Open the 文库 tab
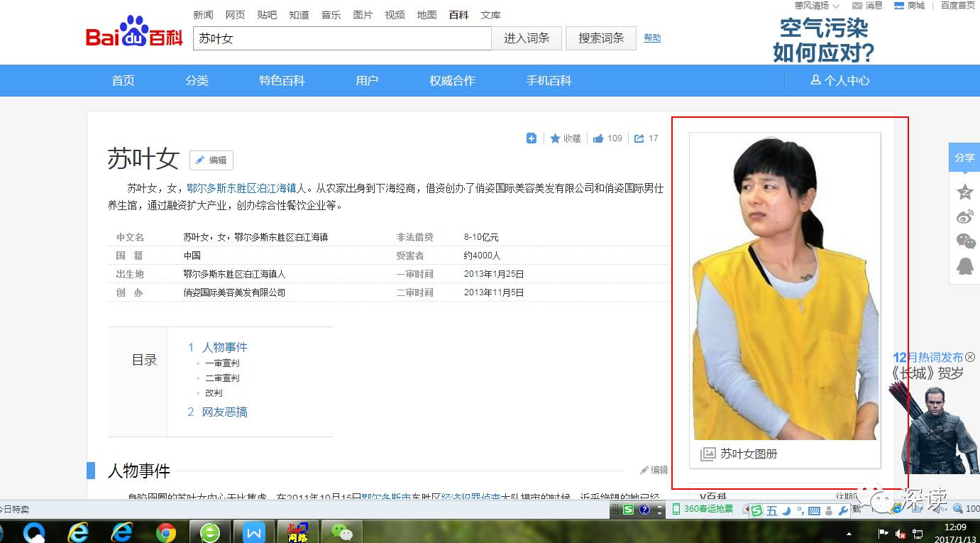This screenshot has height=543, width=980. coord(490,15)
